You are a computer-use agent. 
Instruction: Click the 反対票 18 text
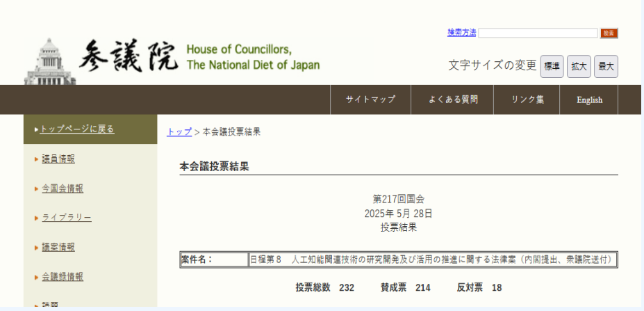(479, 287)
